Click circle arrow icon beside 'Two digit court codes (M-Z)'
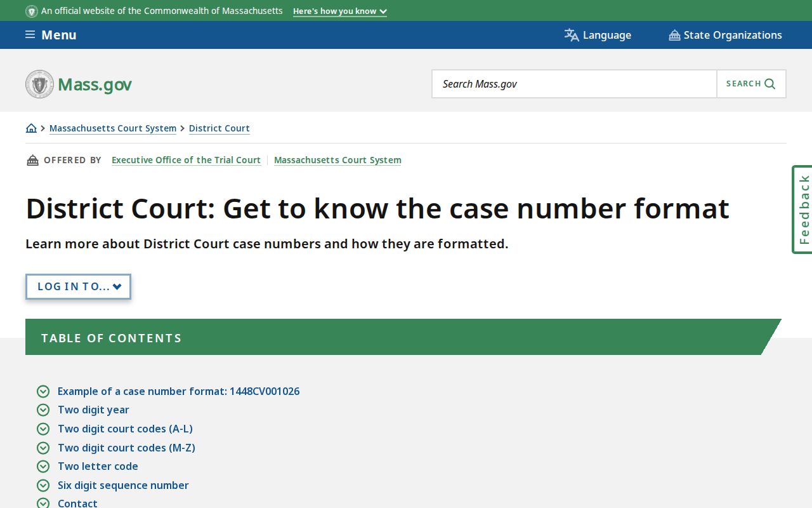This screenshot has height=508, width=812. (43, 448)
